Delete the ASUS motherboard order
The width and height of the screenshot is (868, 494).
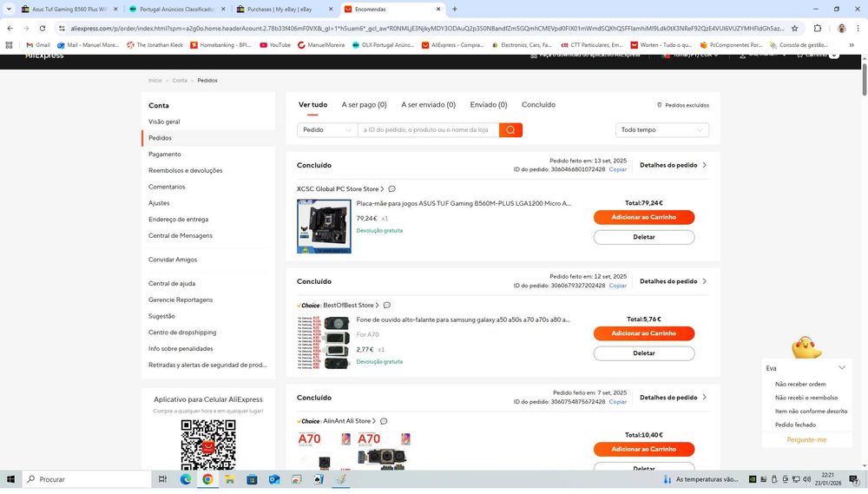[644, 237]
